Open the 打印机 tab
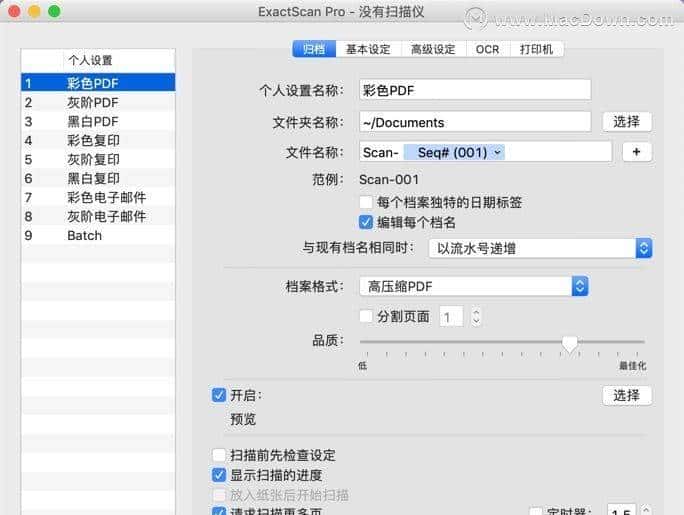684x515 pixels. [x=536, y=49]
